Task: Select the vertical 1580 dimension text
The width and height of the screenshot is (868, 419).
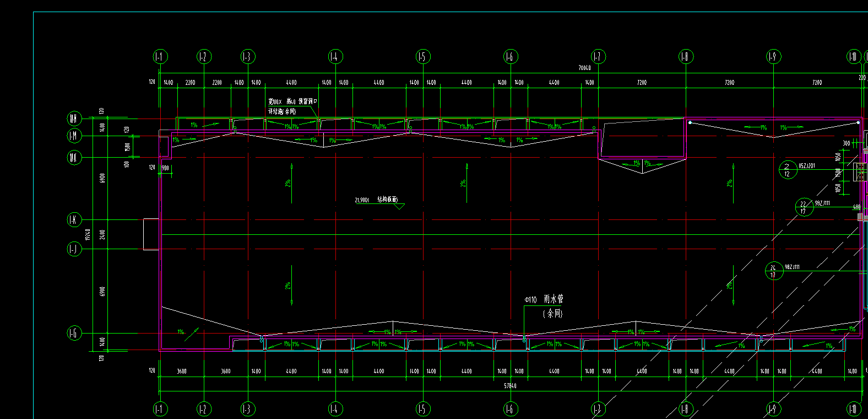Action: pyautogui.click(x=127, y=147)
